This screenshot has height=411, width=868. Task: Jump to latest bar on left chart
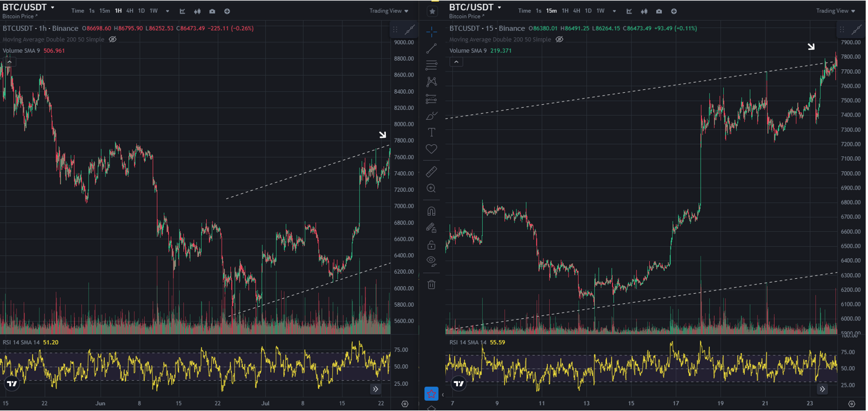pos(376,389)
